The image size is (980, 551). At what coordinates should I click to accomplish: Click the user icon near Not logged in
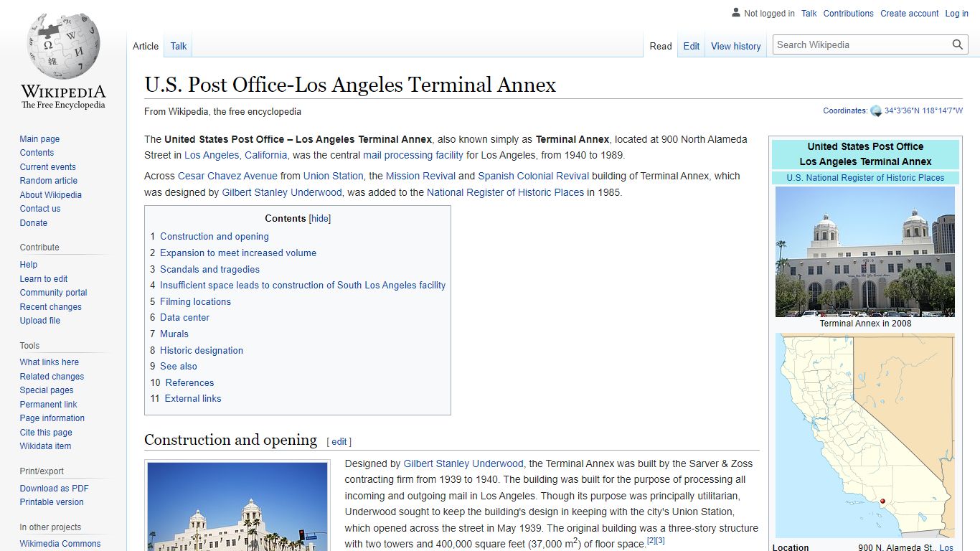(x=736, y=13)
